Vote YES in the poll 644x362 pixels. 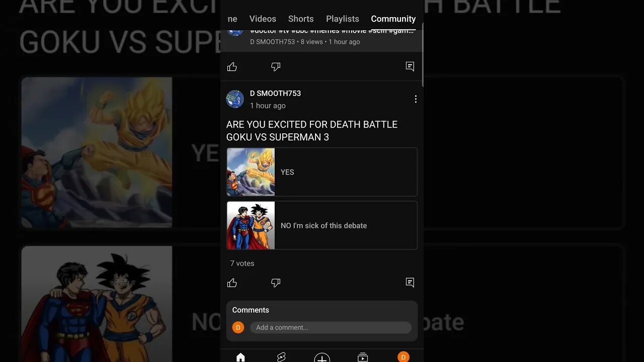322,172
